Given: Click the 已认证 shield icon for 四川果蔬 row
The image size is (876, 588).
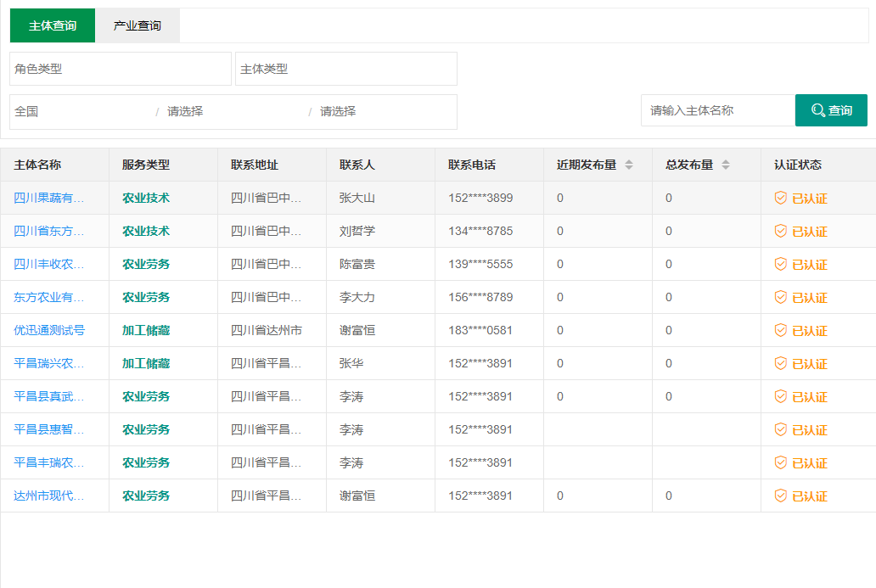Looking at the screenshot, I should click(x=781, y=198).
